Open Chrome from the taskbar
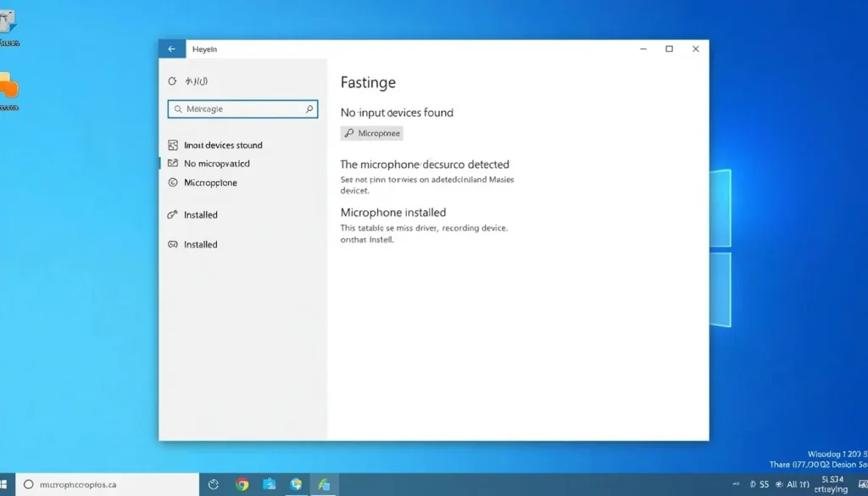Viewport: 868px width, 496px height. 242,484
